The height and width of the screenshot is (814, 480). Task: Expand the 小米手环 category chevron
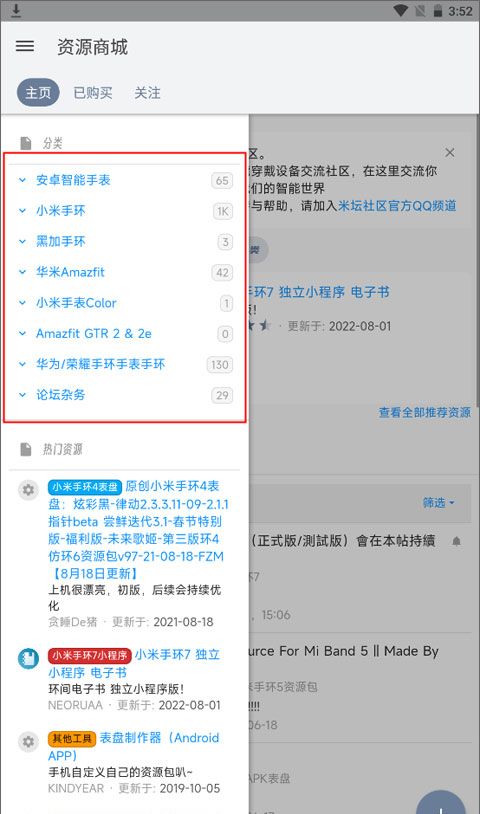[22, 211]
